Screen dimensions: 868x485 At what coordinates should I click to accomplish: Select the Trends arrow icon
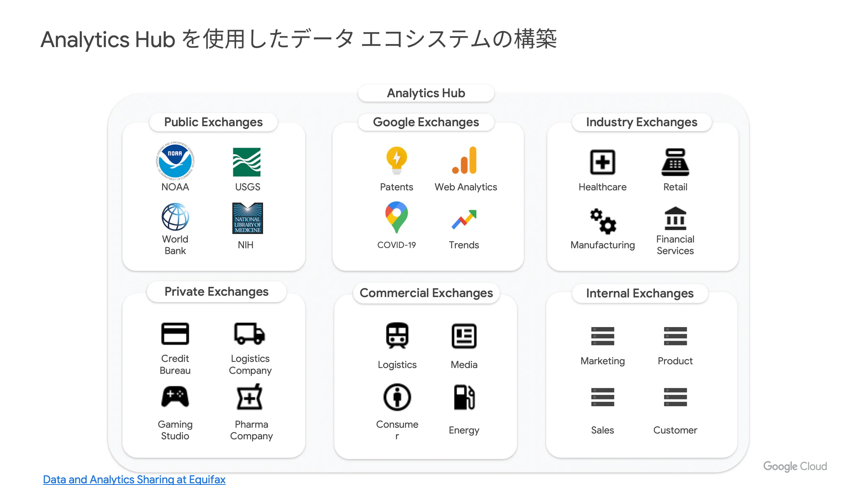(x=464, y=219)
